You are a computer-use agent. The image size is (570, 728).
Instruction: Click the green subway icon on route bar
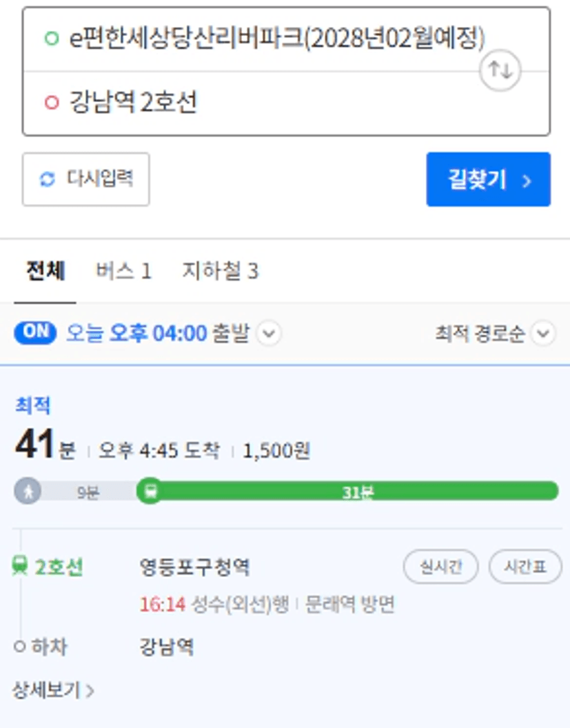click(x=149, y=492)
